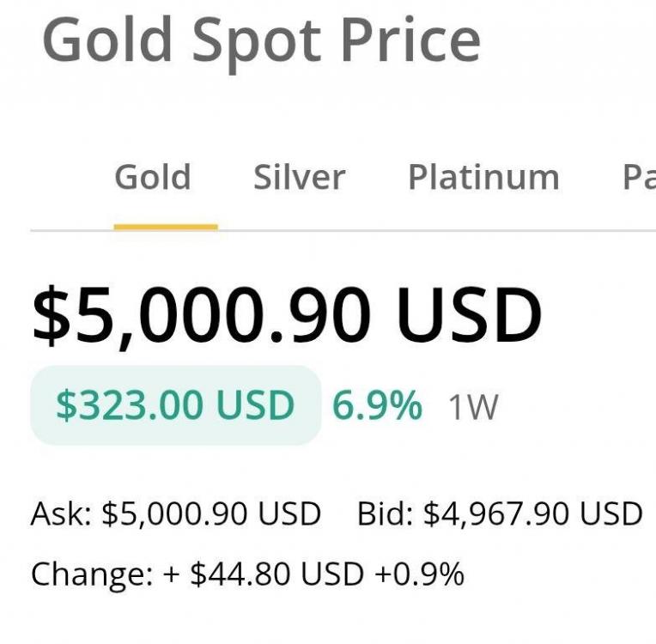The image size is (656, 644).
Task: Select the partially visible Palladium tab
Action: click(639, 177)
